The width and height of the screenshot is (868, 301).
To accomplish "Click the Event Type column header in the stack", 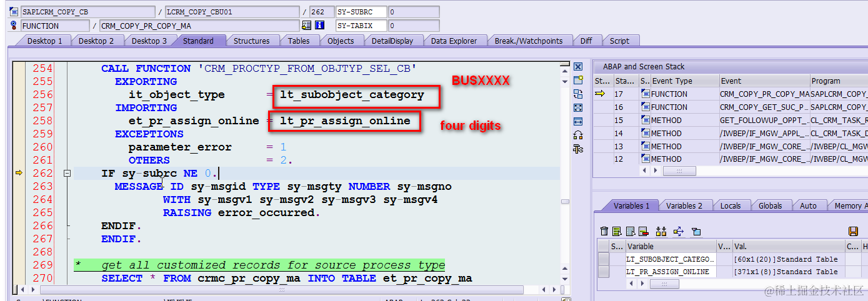I will (x=684, y=81).
